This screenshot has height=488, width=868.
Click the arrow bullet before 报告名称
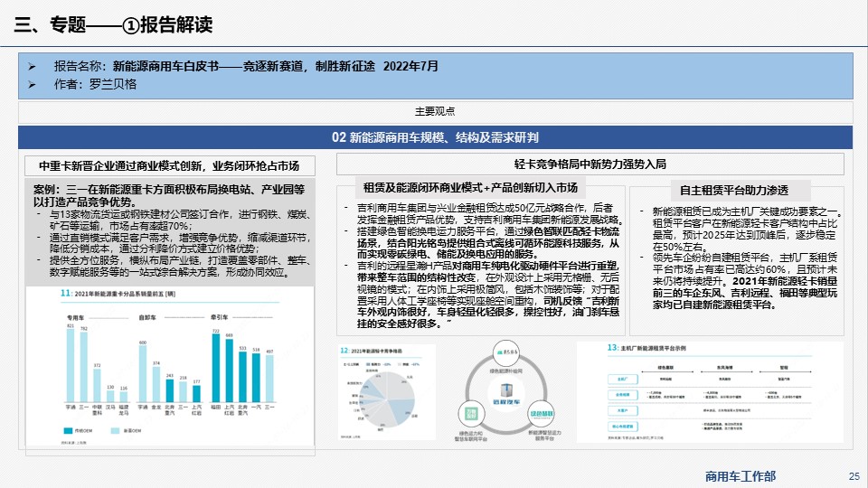33,67
